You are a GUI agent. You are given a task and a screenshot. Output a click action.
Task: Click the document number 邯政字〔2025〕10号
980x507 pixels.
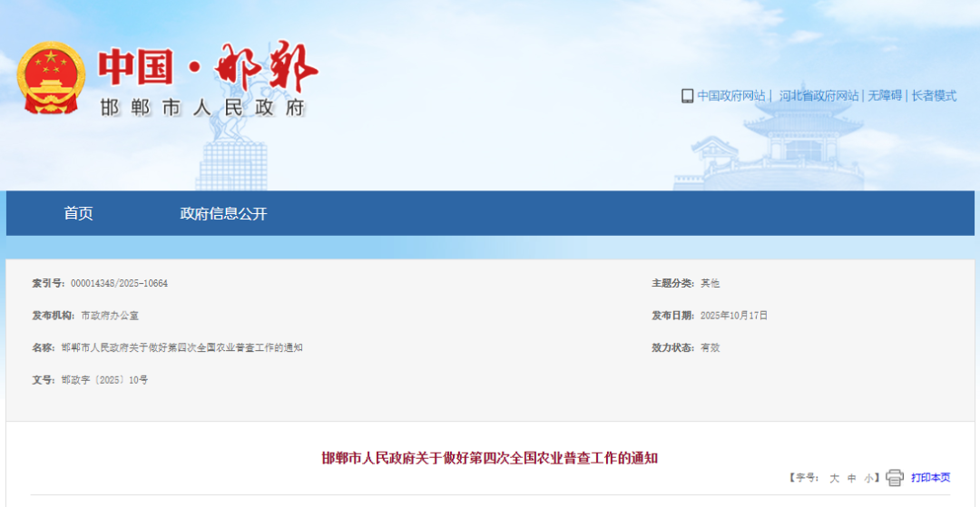pos(104,380)
